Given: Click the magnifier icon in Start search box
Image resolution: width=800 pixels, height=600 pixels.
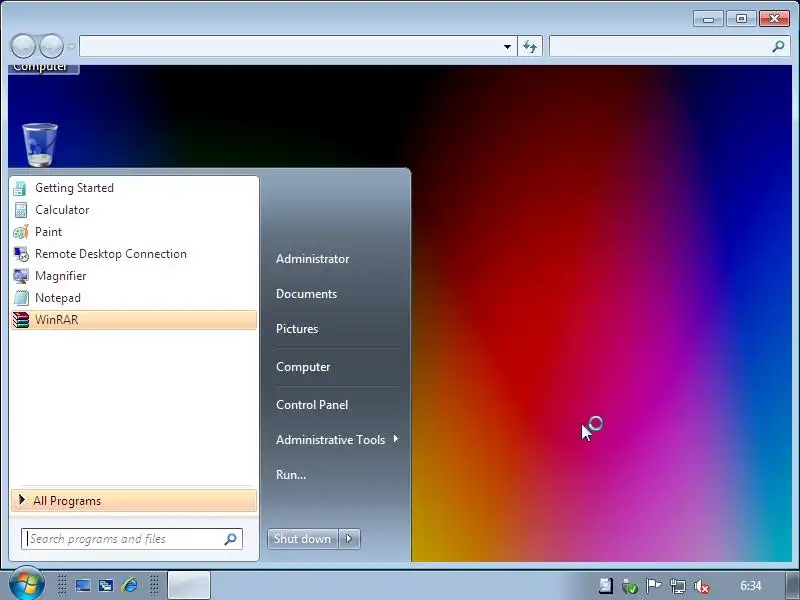Looking at the screenshot, I should [x=230, y=539].
